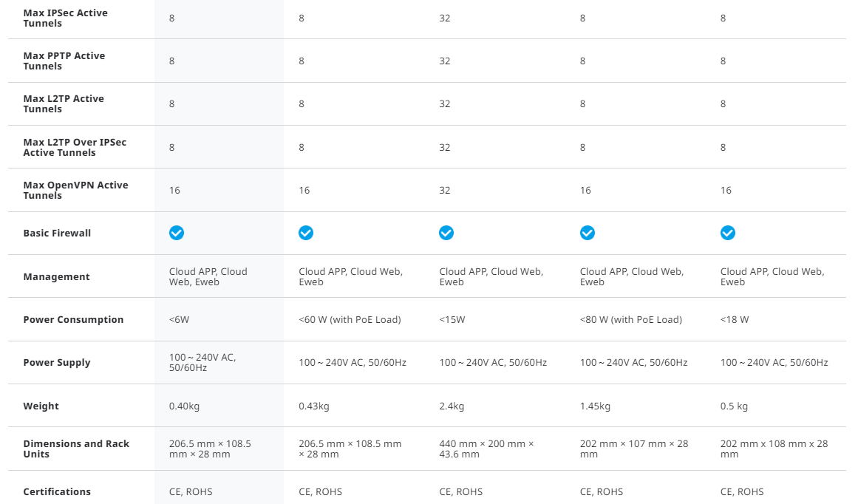Screen dimensions: 858x504
Task: Click the Basic Firewall row label
Action: click(57, 233)
